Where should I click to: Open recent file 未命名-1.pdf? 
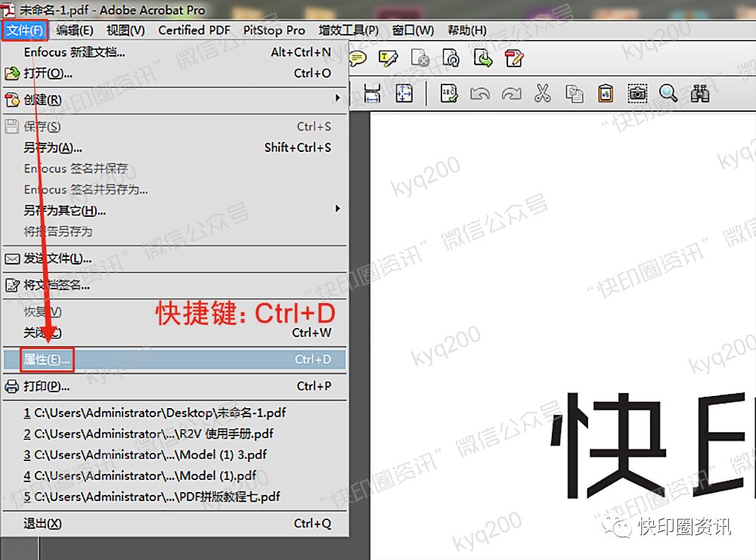(175, 413)
